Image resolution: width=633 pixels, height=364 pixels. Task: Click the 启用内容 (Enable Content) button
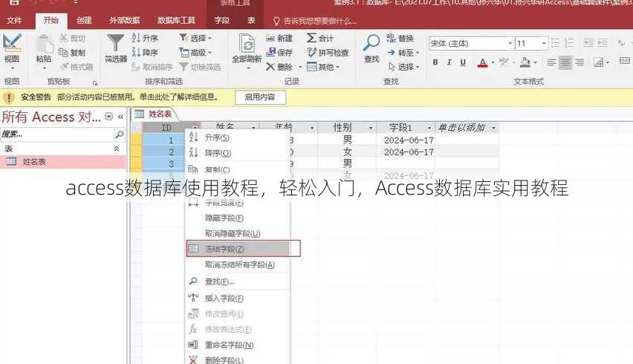click(260, 97)
